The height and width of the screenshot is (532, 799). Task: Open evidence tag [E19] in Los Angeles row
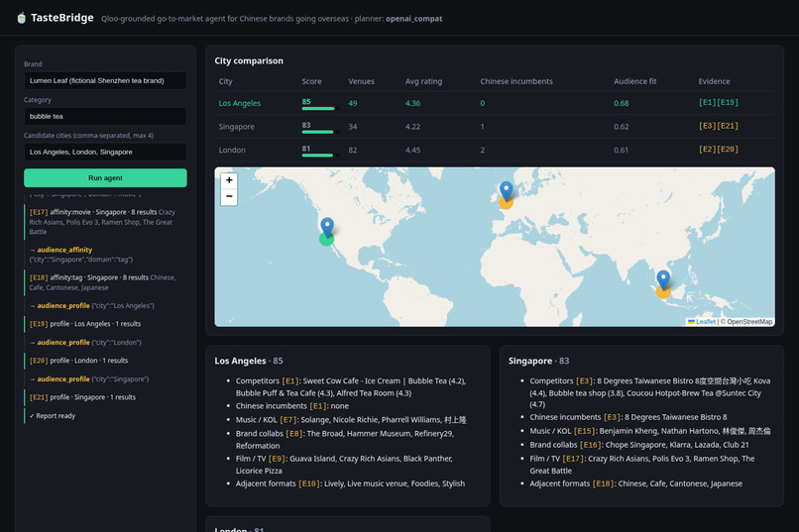tap(729, 102)
